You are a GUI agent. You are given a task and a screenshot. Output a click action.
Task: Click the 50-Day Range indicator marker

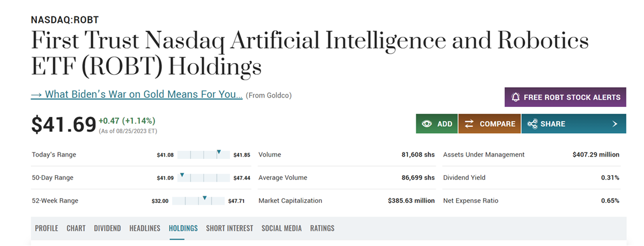[182, 175]
